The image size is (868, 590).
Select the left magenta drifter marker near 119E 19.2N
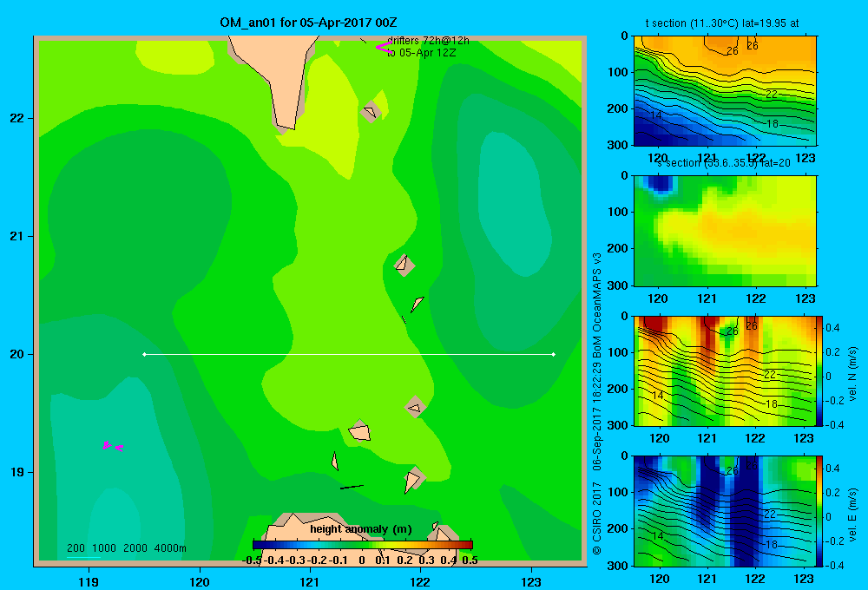106,445
